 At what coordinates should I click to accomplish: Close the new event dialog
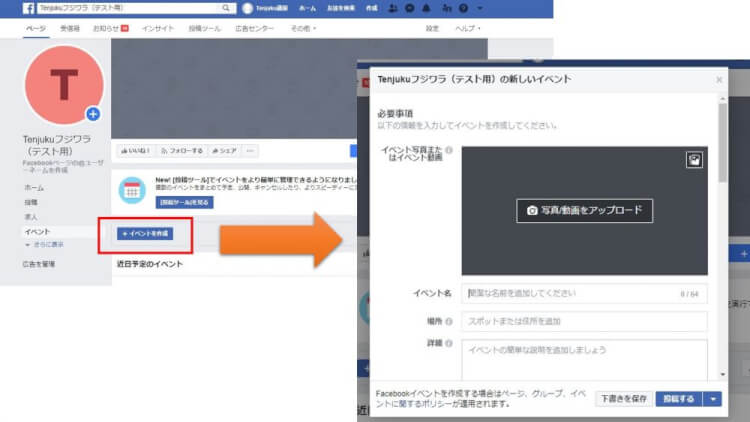click(x=719, y=80)
